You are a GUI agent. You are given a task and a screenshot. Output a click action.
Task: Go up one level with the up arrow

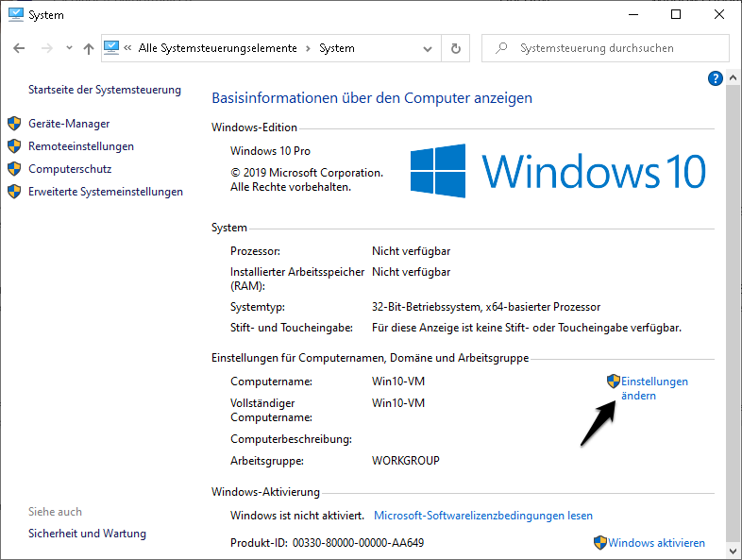(x=89, y=48)
